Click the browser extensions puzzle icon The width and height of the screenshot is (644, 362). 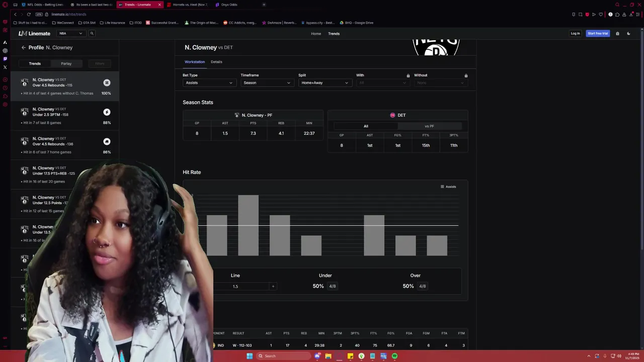[x=617, y=14]
